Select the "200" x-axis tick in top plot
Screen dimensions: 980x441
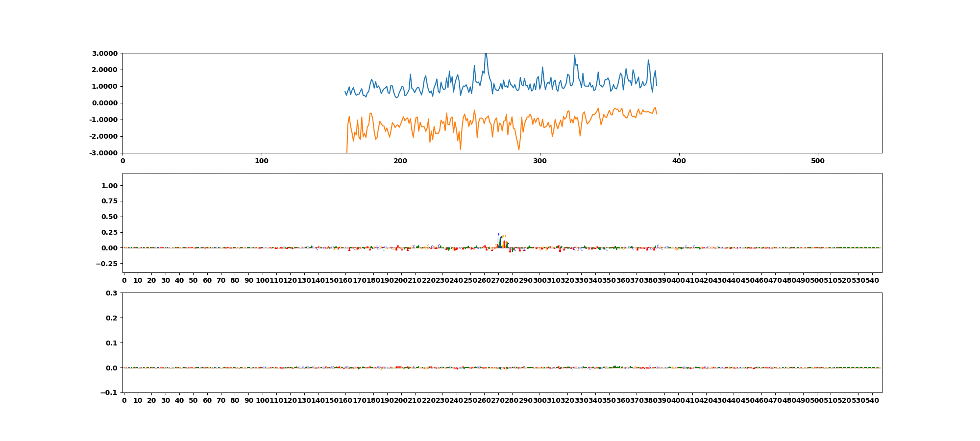point(401,161)
